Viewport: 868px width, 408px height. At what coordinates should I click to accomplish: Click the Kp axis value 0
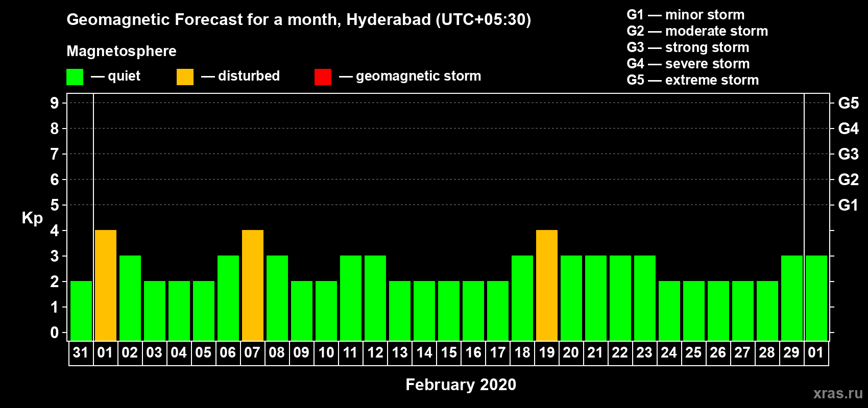(x=55, y=333)
